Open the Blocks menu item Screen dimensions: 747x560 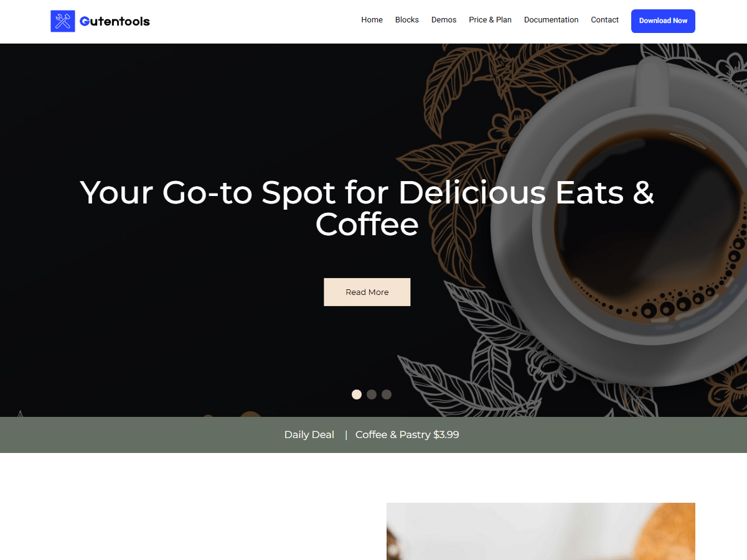[407, 20]
